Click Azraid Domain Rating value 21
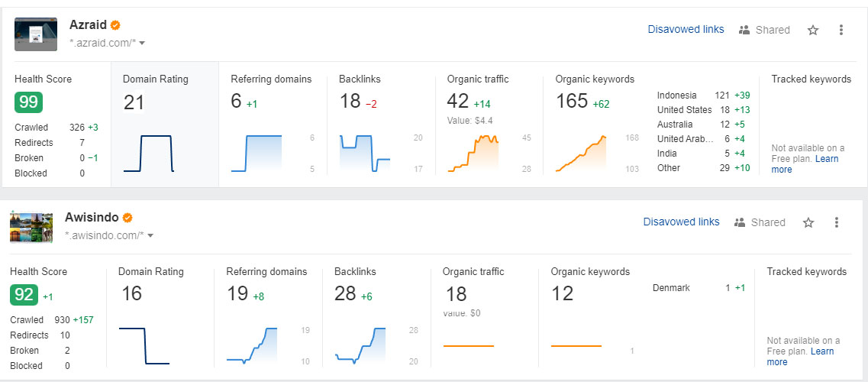 (134, 102)
